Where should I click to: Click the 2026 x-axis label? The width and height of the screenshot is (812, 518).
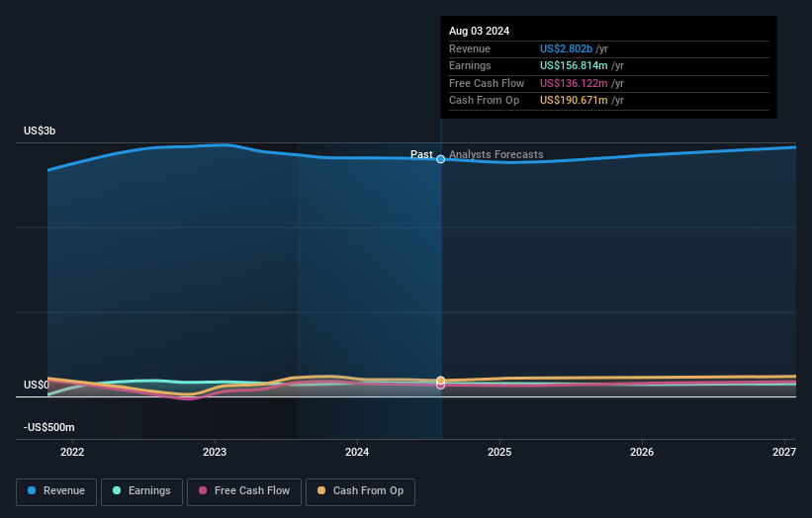click(x=642, y=452)
